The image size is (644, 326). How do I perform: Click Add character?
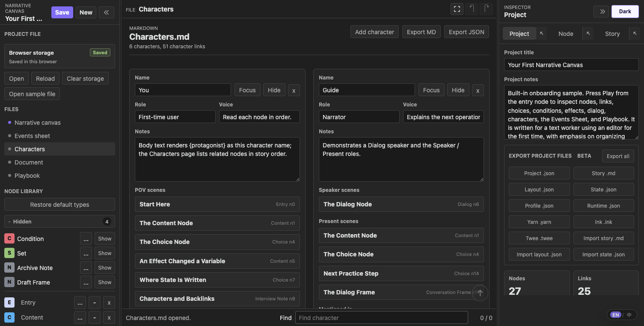coord(374,32)
